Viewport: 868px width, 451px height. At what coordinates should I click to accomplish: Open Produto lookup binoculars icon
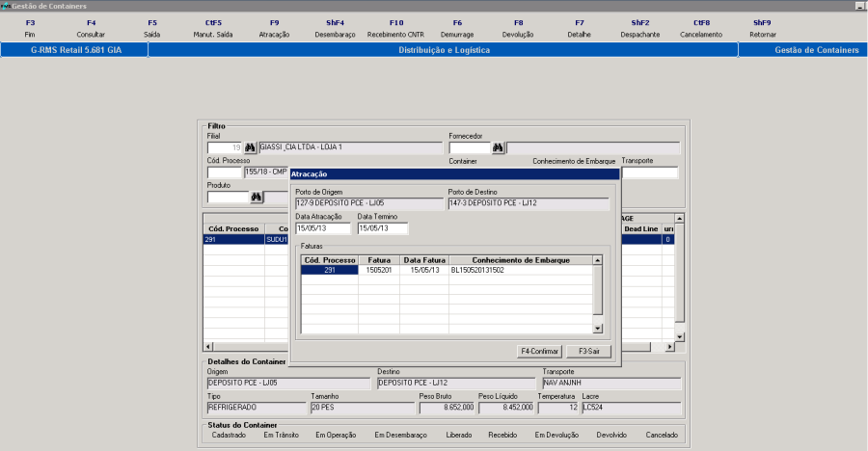click(x=257, y=197)
